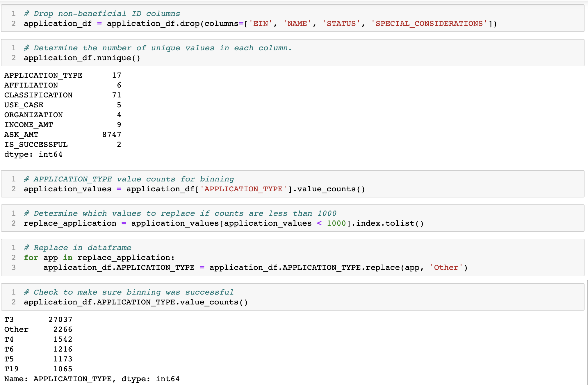Click the 'APPLICATION_TYPE' string in value_counts cell
The height and width of the screenshot is (385, 588).
tap(243, 189)
